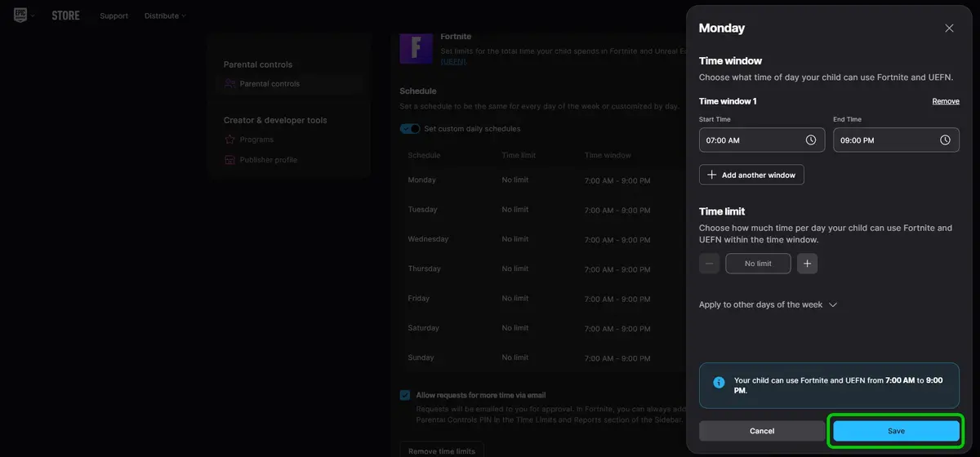Select the Wednesday schedule row
Screen dimensions: 980x457
[543, 239]
